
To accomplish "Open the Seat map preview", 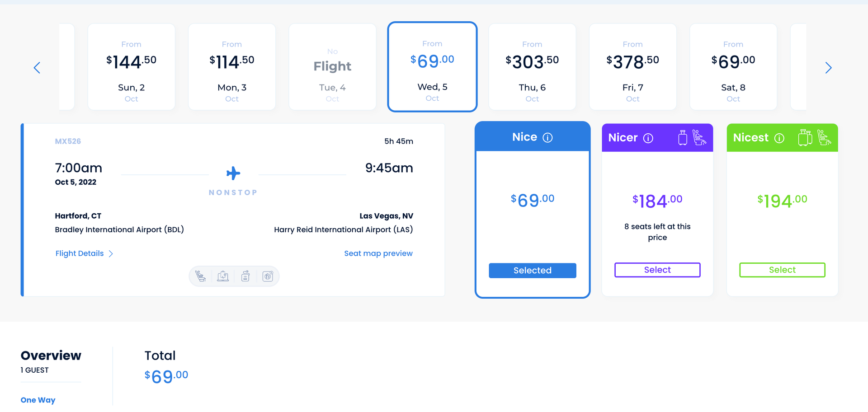I will point(378,253).
